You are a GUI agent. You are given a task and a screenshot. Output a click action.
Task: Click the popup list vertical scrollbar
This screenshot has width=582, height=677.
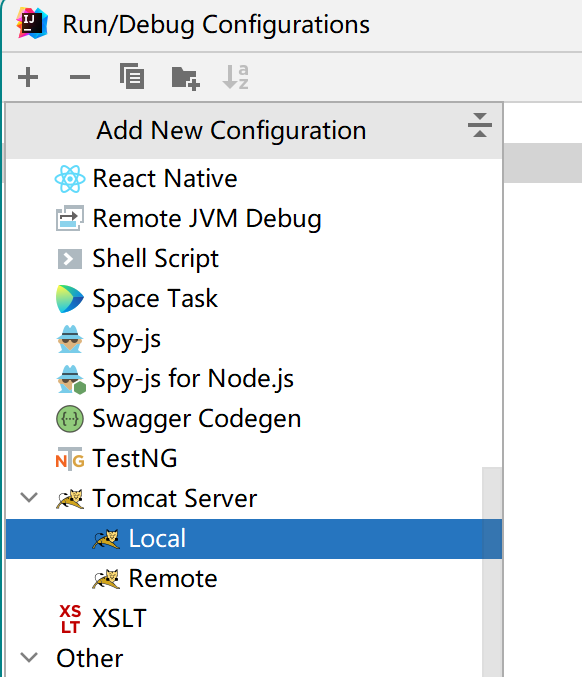pyautogui.click(x=492, y=572)
